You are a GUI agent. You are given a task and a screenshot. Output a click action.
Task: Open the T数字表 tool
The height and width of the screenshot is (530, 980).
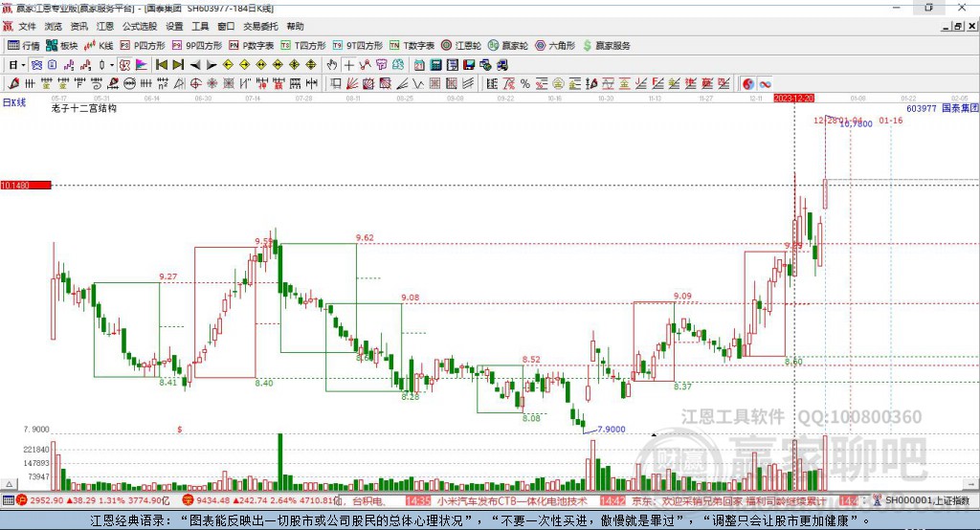(x=412, y=46)
